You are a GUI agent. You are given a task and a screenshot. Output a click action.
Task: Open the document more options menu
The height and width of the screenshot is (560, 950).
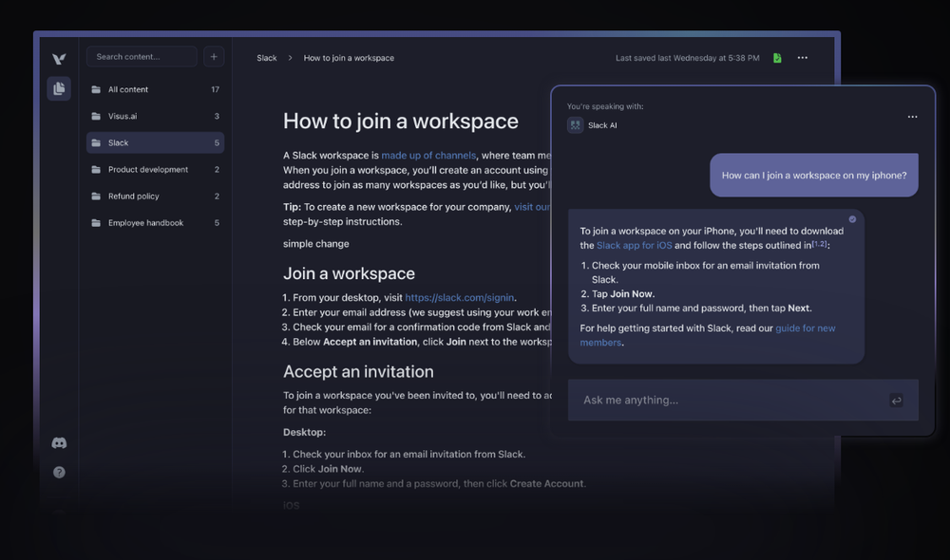[802, 58]
